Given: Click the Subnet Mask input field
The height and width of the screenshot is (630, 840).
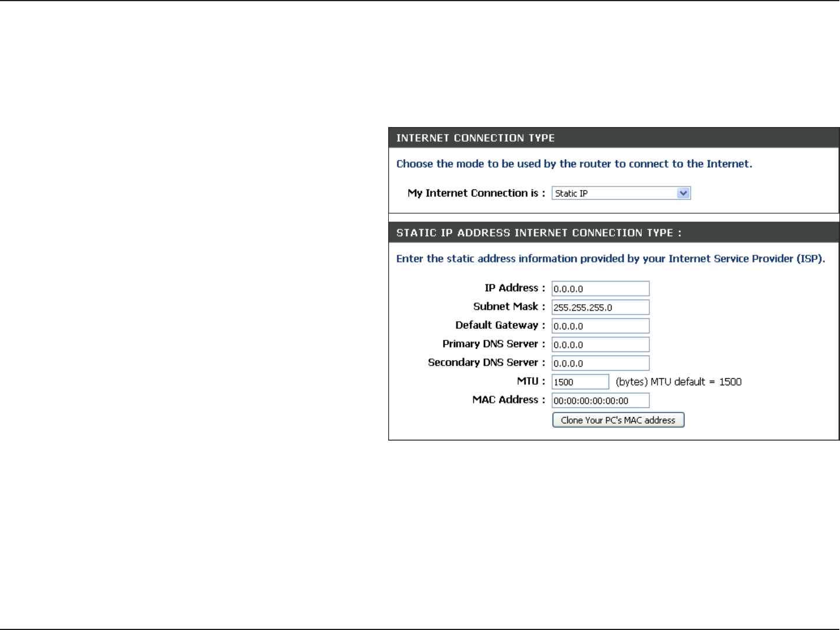Looking at the screenshot, I should pos(600,307).
